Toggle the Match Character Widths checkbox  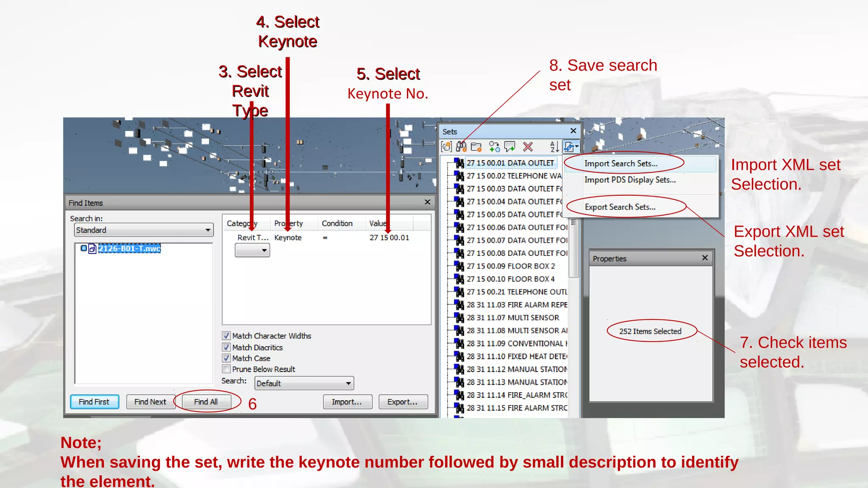click(x=227, y=336)
